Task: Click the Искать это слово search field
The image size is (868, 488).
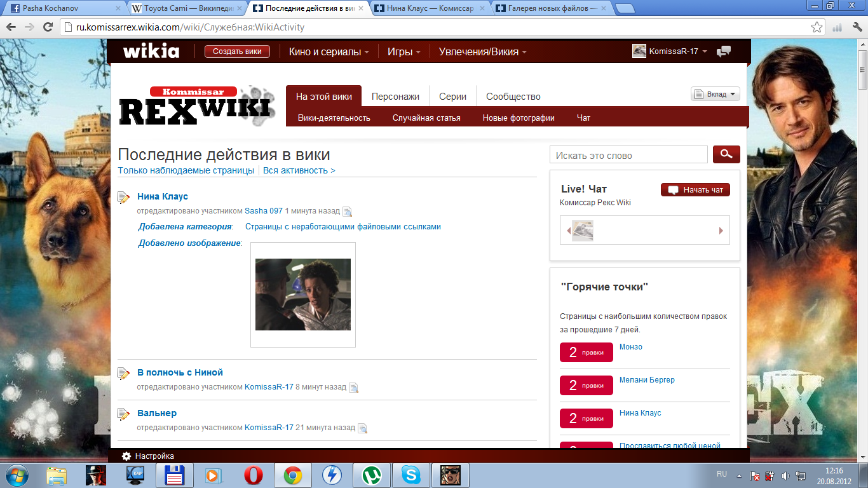Action: click(628, 155)
